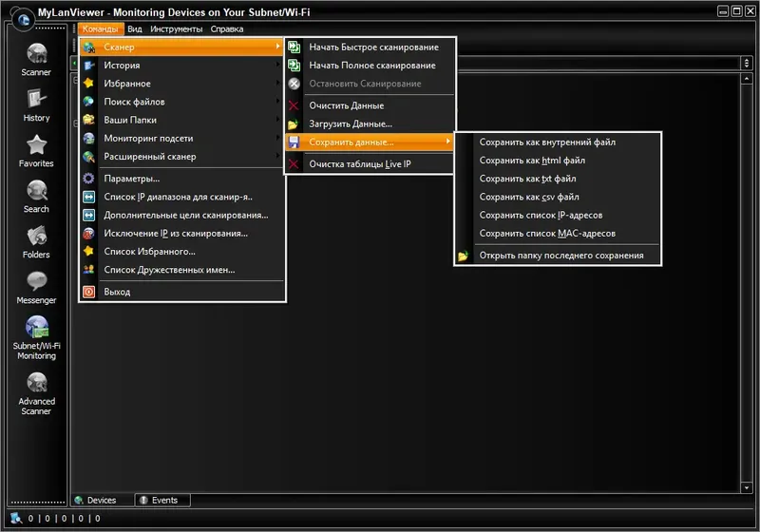Click folder icon beside Открыть папку последнего сохранения
Viewport: 760px width, 532px height.
coord(463,256)
